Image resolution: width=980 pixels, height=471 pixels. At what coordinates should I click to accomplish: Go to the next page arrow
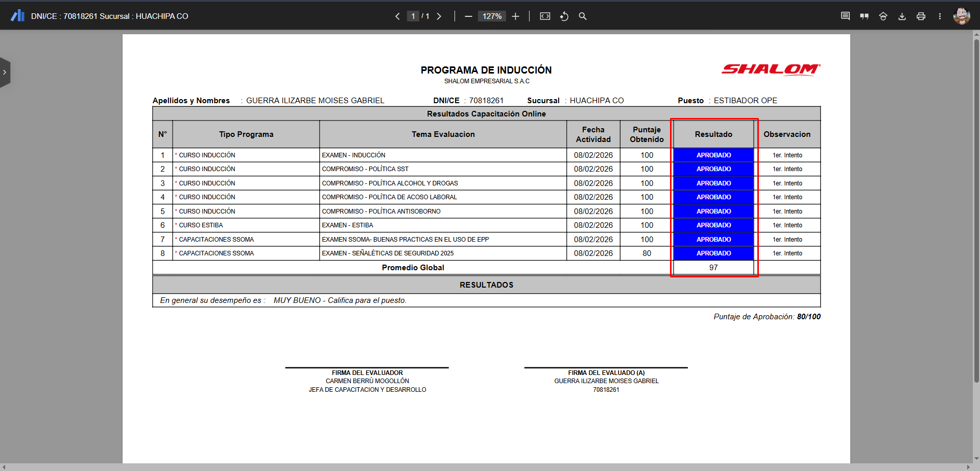click(x=439, y=16)
